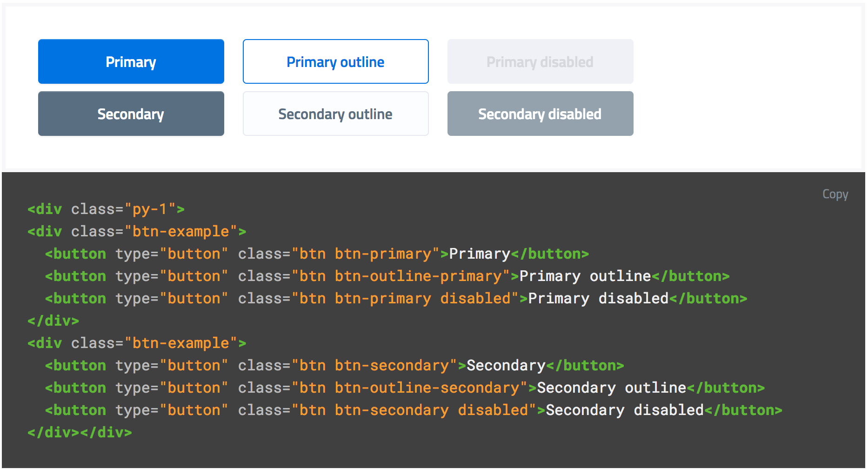
Task: Click the closing div tags at code end
Action: point(79,432)
